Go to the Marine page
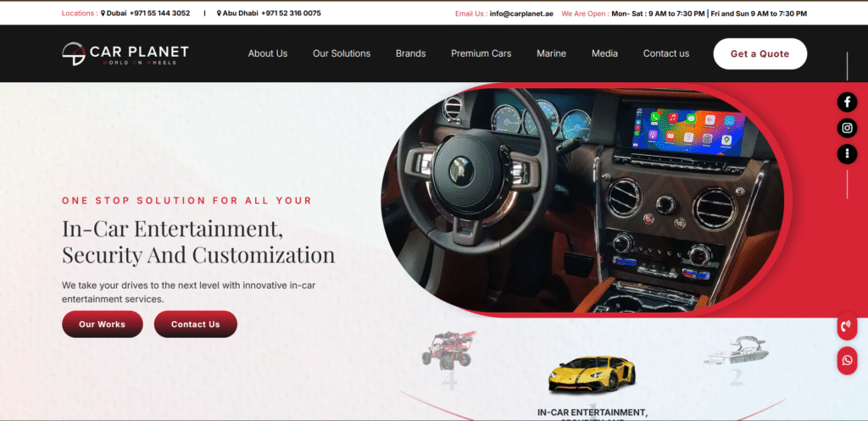This screenshot has height=421, width=868. tap(551, 53)
